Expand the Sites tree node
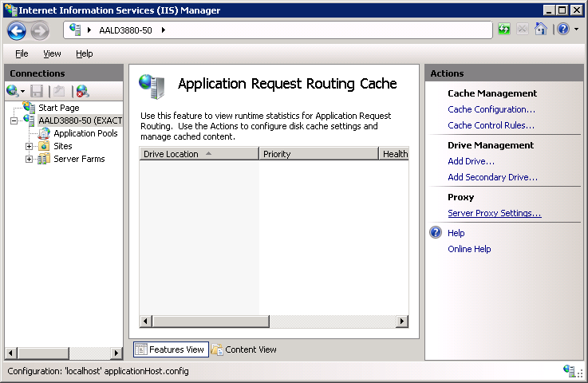This screenshot has height=383, width=588. click(29, 146)
